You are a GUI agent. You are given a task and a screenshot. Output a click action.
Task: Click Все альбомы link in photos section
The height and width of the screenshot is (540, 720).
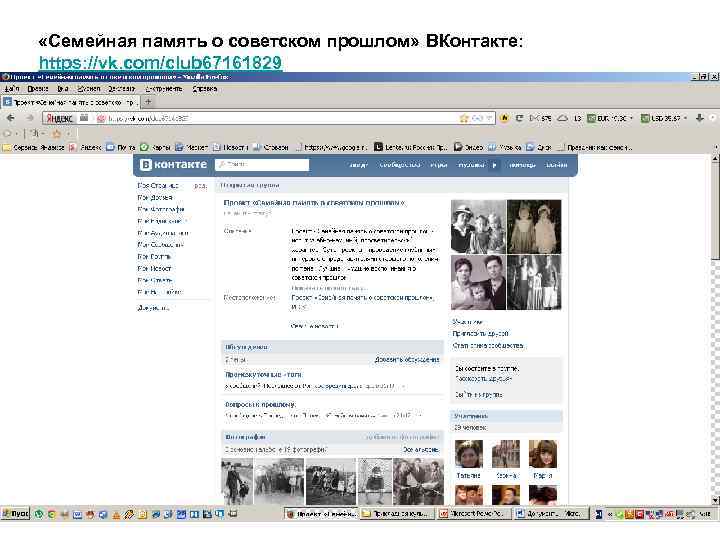(421, 450)
